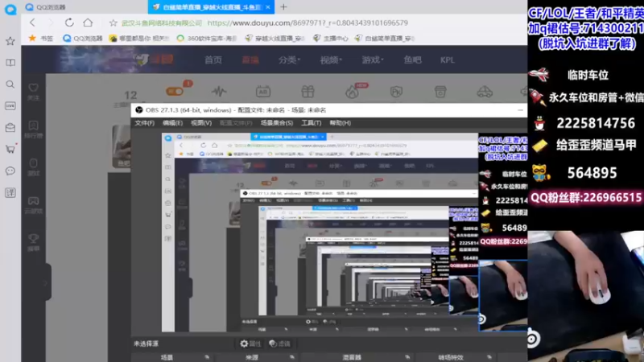Open 编辑(E) menu in OBS
Screen dimensions: 644x362
click(172, 123)
